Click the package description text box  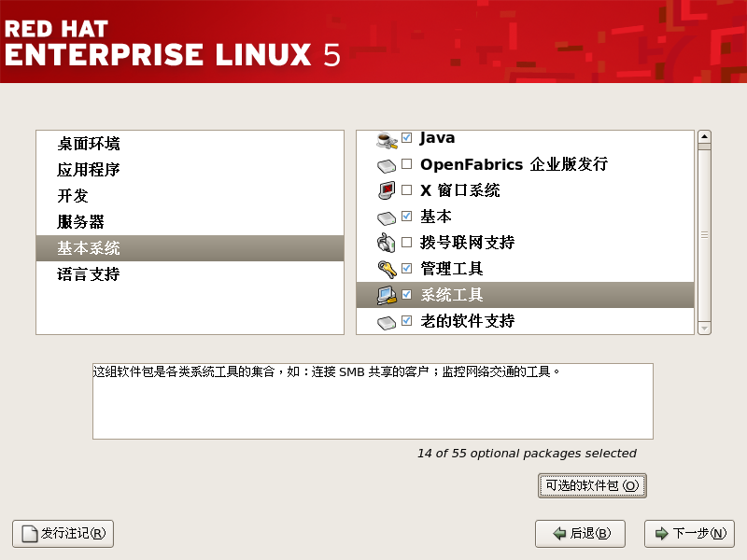[x=373, y=401]
